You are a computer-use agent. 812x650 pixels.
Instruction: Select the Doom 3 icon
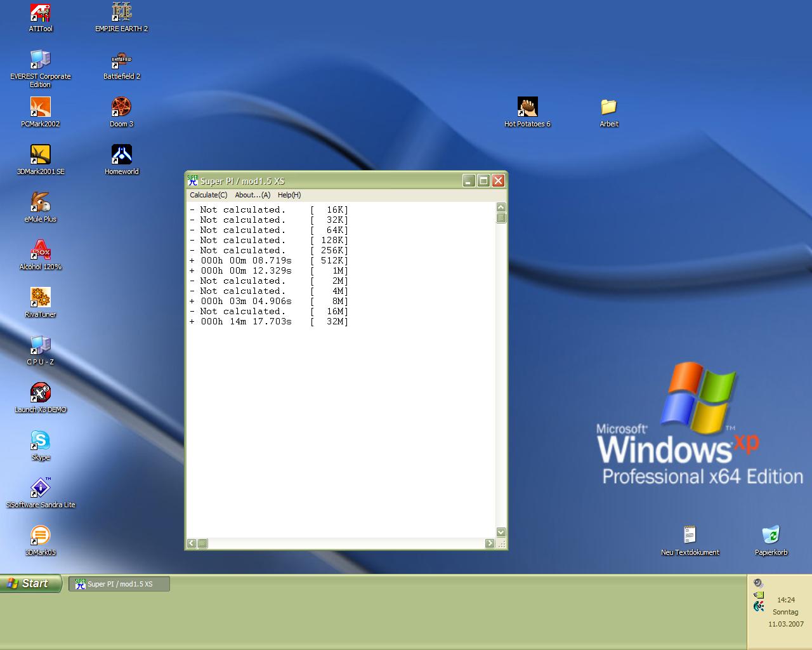coord(121,107)
